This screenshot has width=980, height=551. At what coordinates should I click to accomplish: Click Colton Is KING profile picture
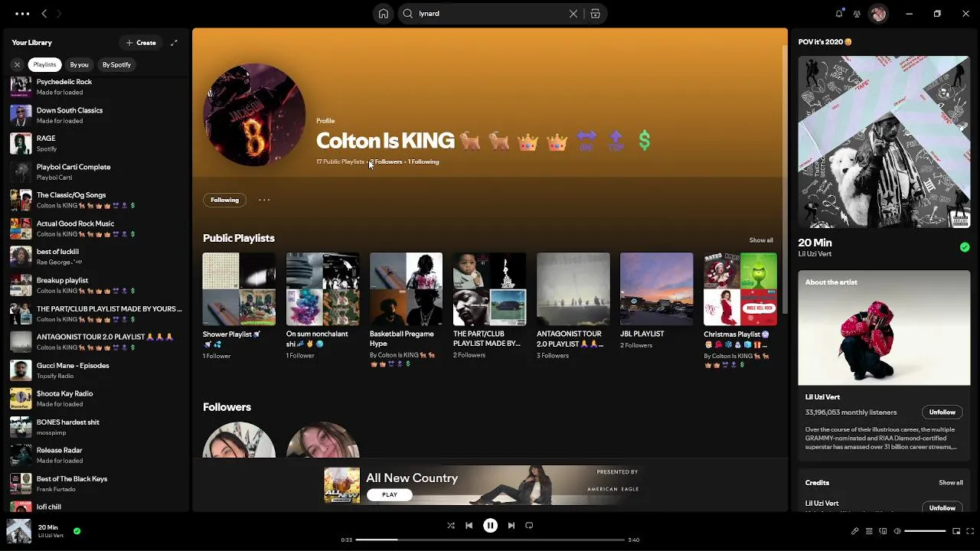254,116
